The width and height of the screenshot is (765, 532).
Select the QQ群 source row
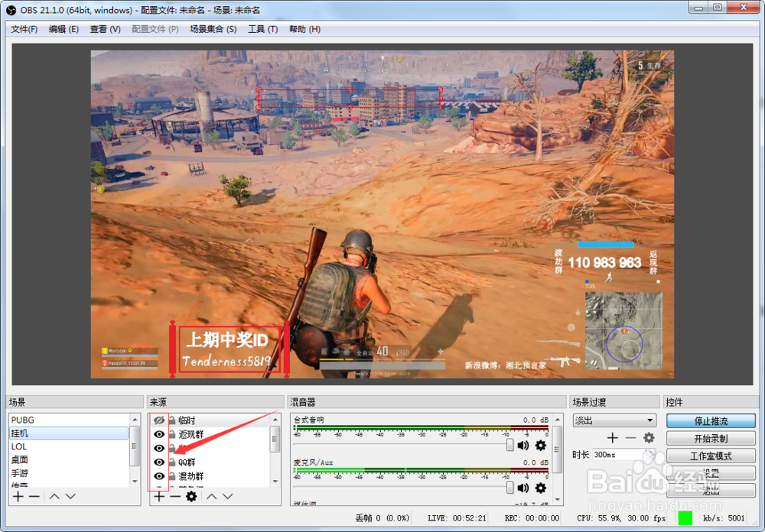coord(210,462)
